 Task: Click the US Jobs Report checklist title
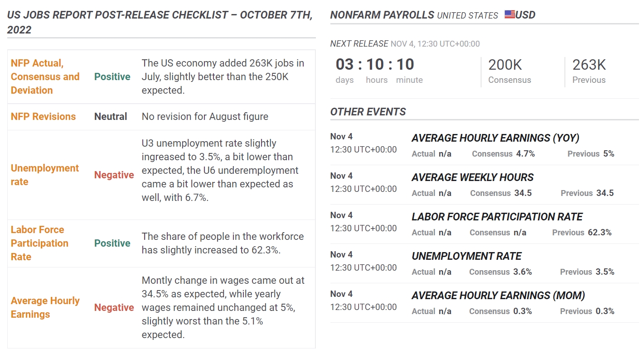(160, 22)
